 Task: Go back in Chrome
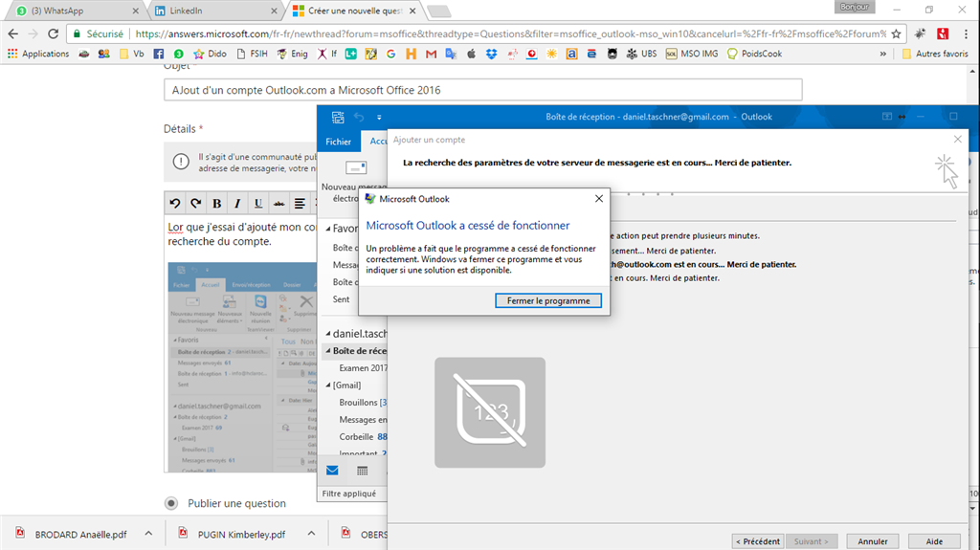click(x=13, y=33)
